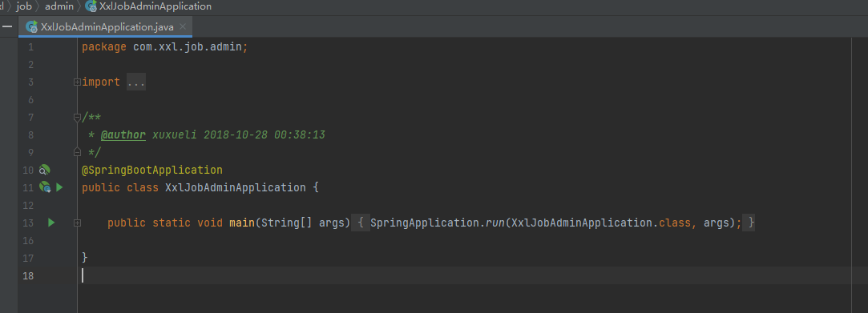The height and width of the screenshot is (313, 868).
Task: Click the @SpringBootApplication annotation
Action: pos(152,170)
